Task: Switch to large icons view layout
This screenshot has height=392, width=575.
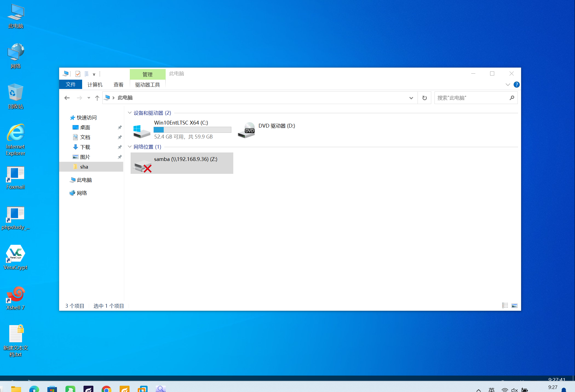Action: click(514, 305)
